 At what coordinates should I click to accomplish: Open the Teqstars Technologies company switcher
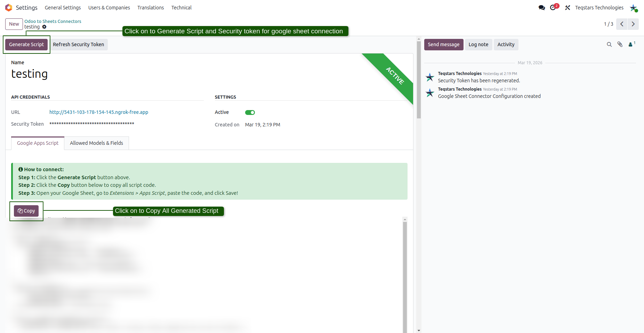(x=599, y=8)
